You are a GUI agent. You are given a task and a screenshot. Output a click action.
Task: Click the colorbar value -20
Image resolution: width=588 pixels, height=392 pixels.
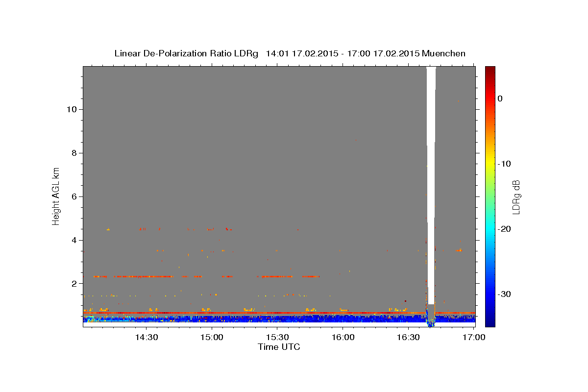(x=505, y=229)
